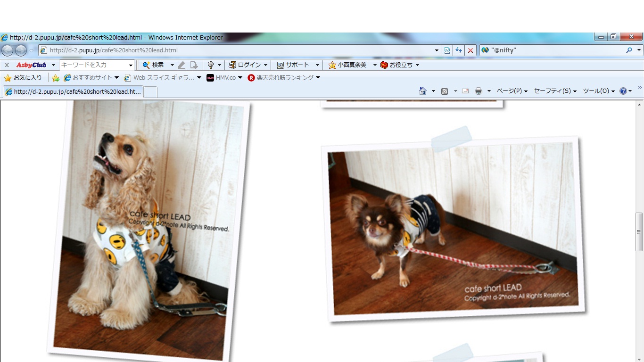
Task: Open the Home button dropdown arrow
Action: (433, 91)
